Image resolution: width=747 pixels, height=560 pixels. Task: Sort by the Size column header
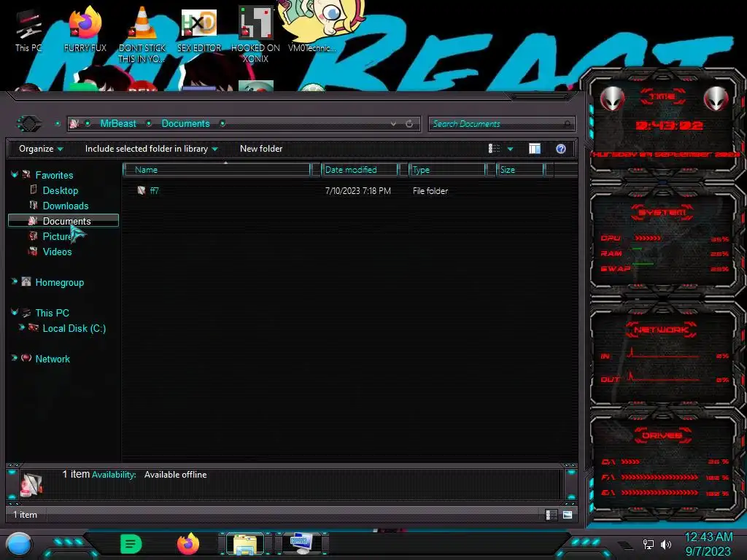[x=520, y=170]
